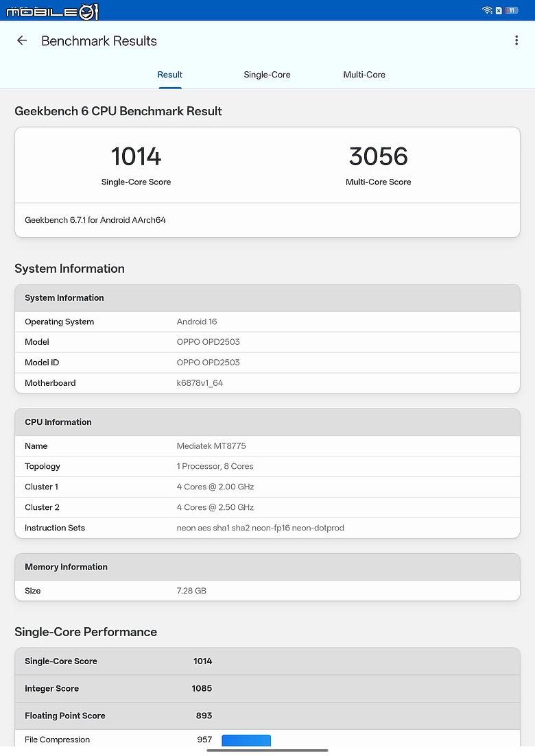The width and height of the screenshot is (535, 756).
Task: Tap the 1 Processor, 8 Cores topology value
Action: pos(215,466)
